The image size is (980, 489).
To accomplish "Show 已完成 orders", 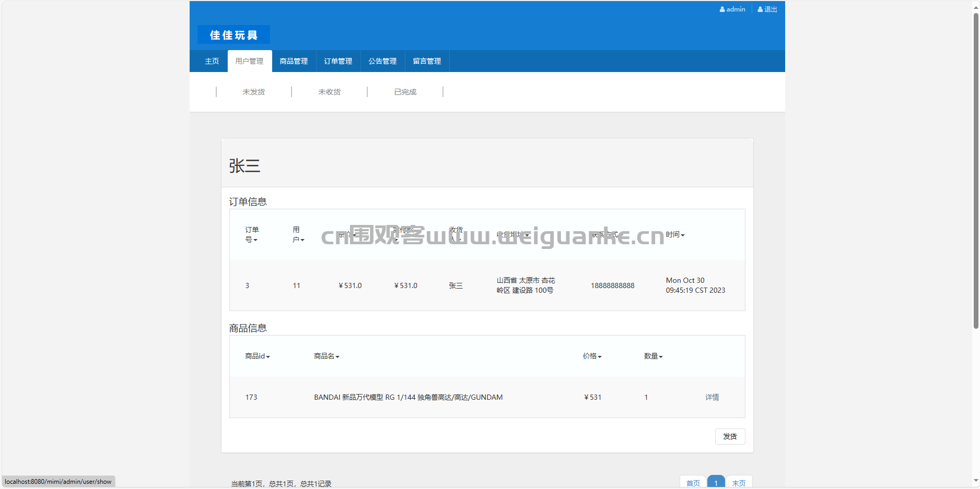I will pos(405,92).
